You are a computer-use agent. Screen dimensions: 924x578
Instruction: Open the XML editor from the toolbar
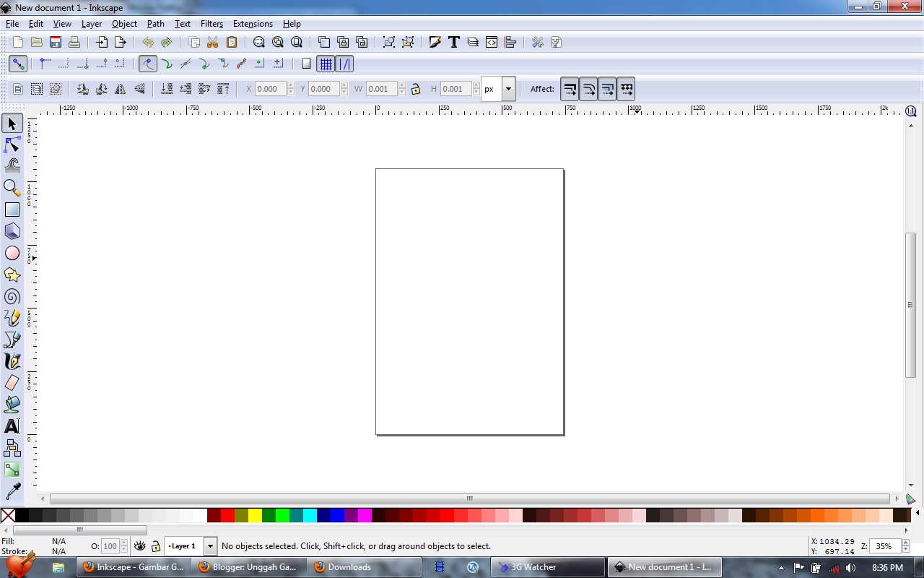[491, 42]
